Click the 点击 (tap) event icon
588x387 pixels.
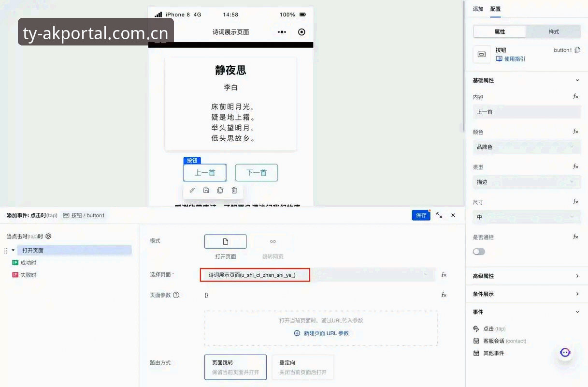pyautogui.click(x=476, y=328)
